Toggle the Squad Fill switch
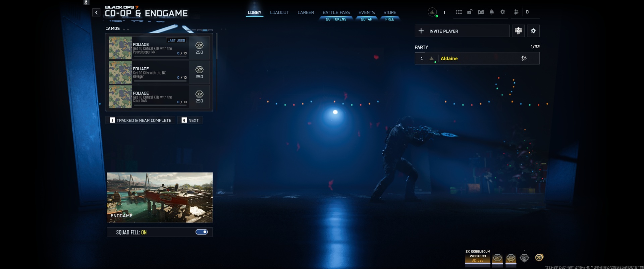Screen dimensions: 644x269 [x=202, y=232]
